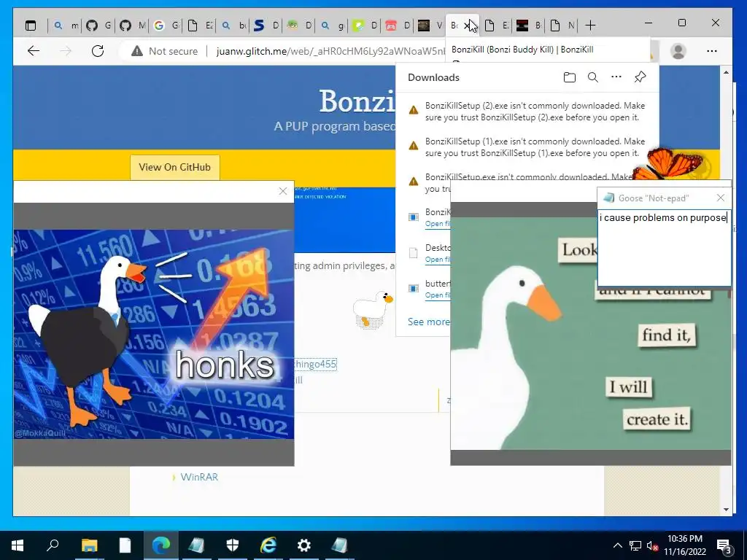Image resolution: width=747 pixels, height=560 pixels.
Task: Open file link under butterfly download entry
Action: coord(438,295)
